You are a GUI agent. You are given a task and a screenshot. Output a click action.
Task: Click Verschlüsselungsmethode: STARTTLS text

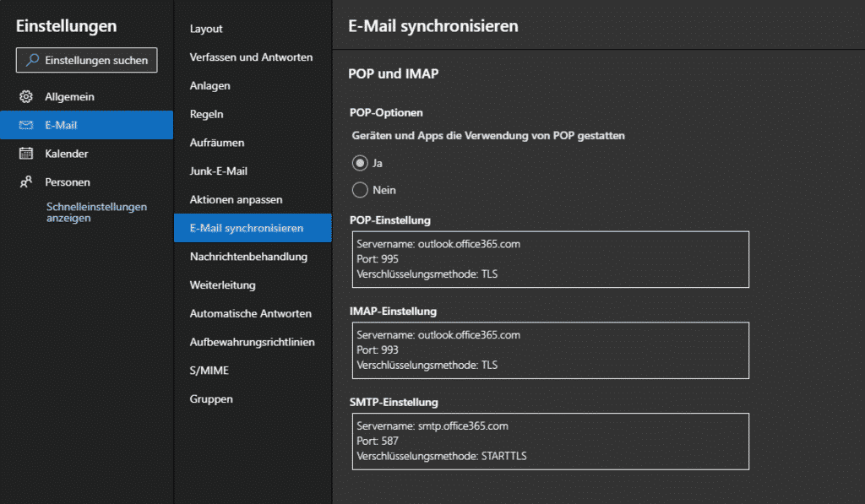point(441,456)
